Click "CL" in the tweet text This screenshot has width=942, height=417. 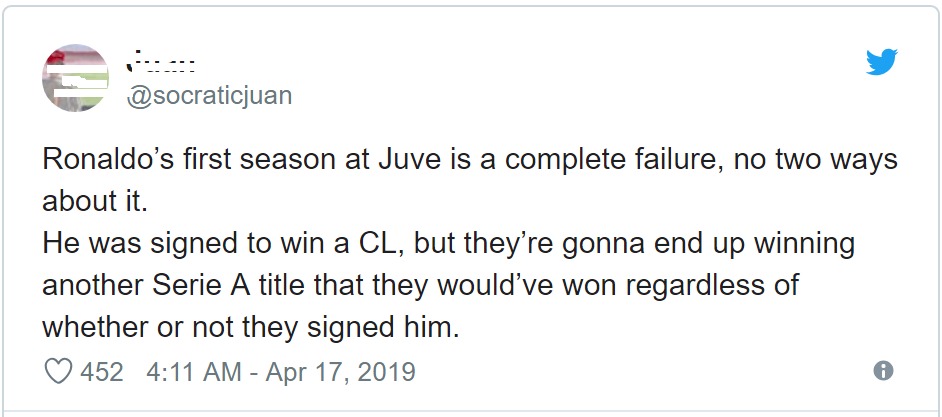(381, 244)
